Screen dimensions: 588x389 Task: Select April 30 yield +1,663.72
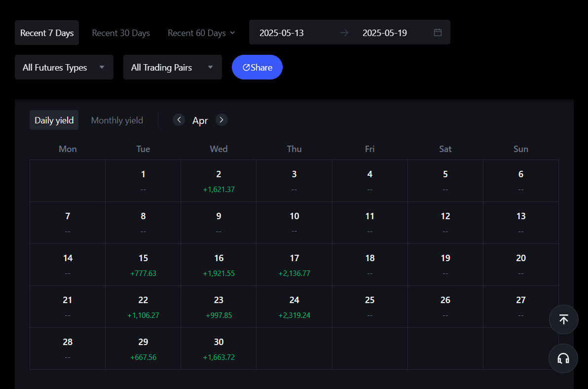point(219,349)
